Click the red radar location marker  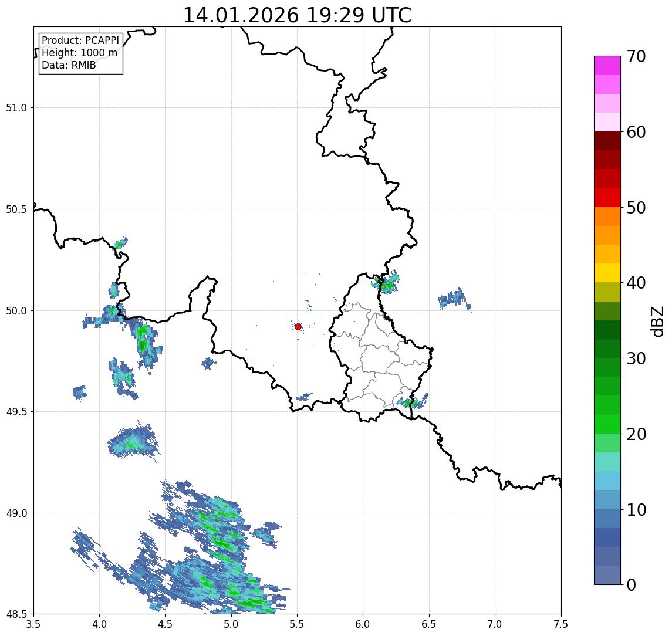[298, 327]
